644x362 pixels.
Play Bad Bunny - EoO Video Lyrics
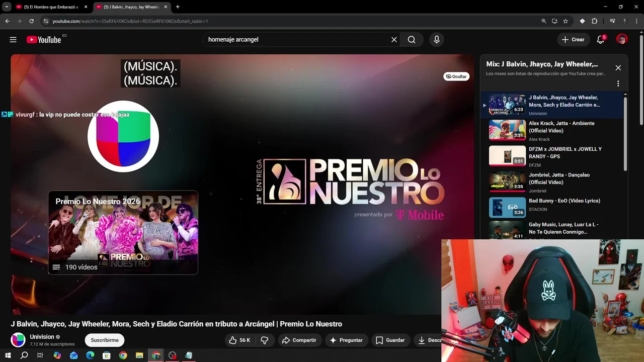(x=553, y=208)
